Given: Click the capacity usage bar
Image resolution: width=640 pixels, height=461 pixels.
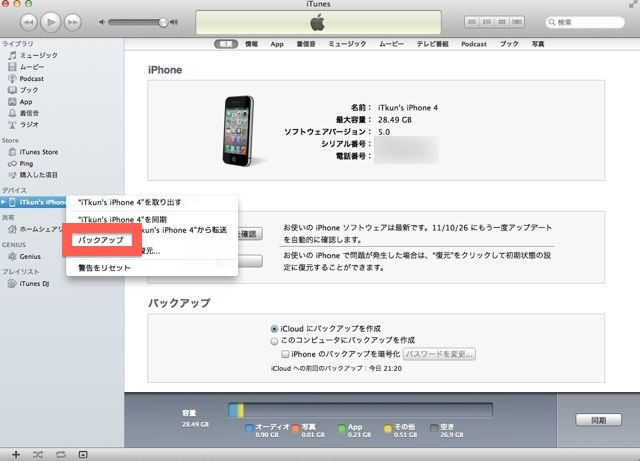Looking at the screenshot, I should (x=360, y=410).
